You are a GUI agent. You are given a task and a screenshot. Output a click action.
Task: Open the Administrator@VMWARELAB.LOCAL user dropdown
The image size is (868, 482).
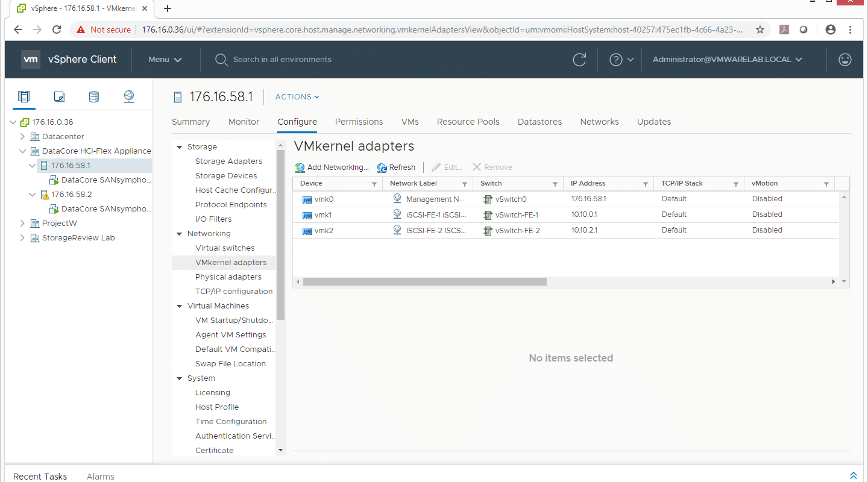[x=728, y=60]
